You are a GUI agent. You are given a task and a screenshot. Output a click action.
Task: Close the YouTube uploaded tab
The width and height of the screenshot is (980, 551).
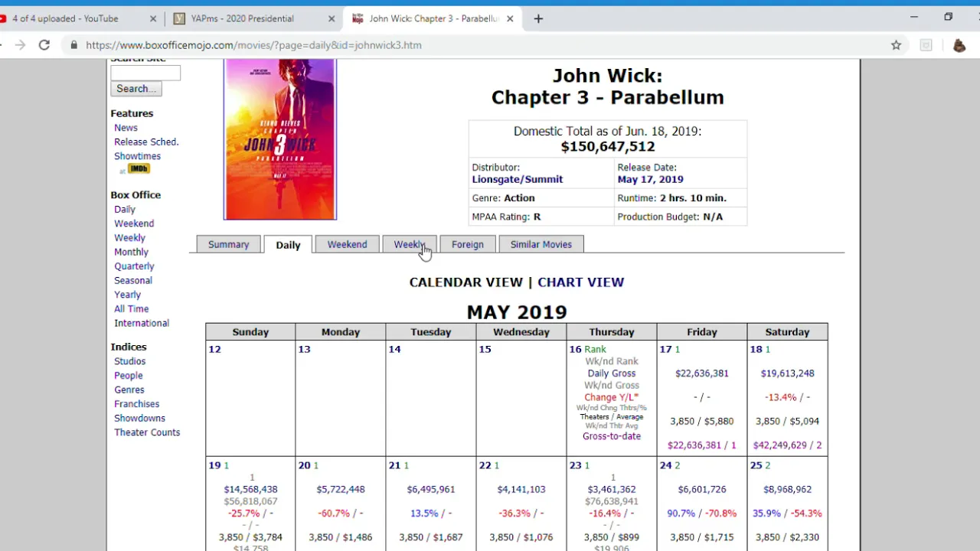153,18
